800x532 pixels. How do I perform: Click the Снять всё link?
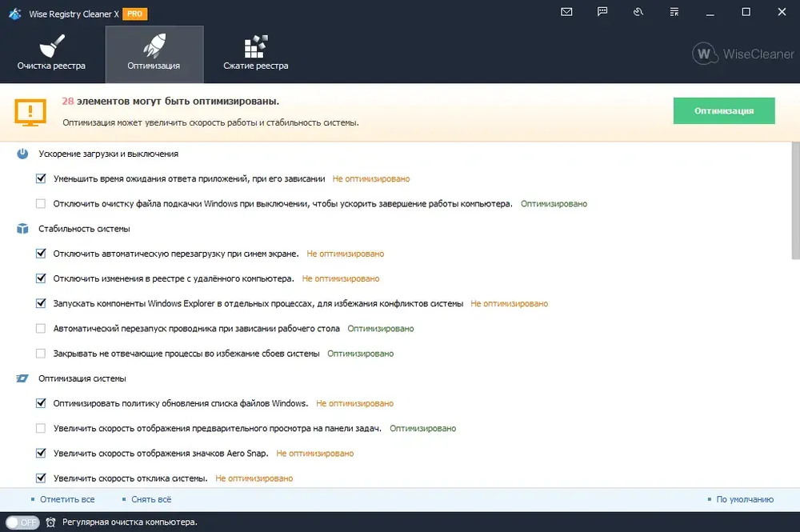(x=151, y=499)
